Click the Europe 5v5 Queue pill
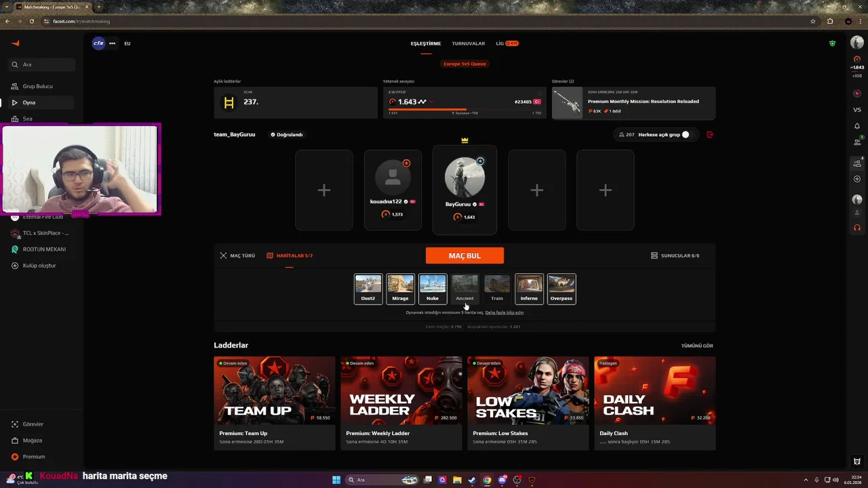 465,64
